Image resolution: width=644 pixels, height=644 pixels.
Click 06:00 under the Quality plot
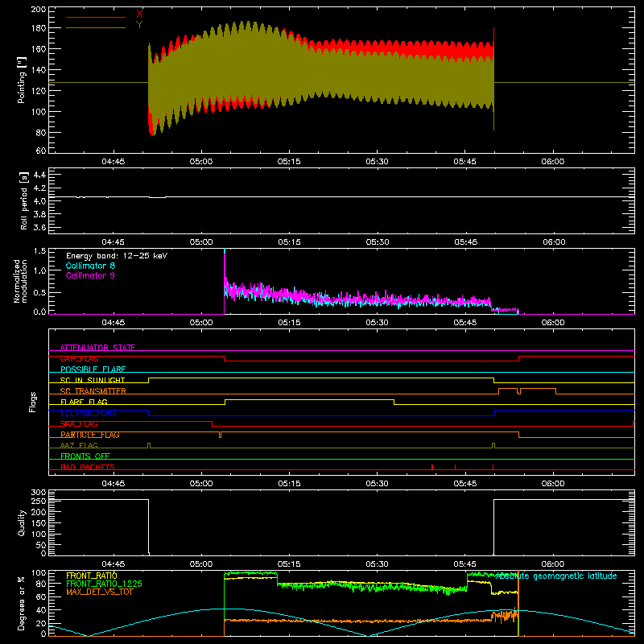click(553, 564)
